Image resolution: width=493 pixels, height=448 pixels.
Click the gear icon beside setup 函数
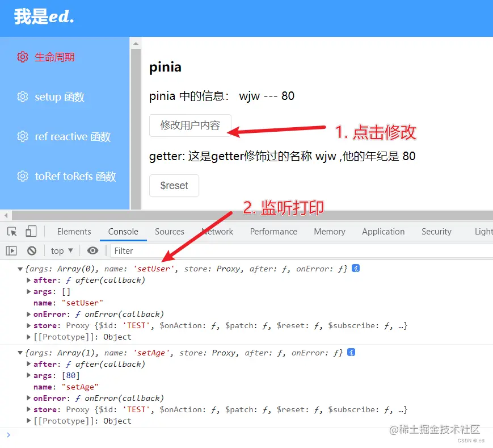[x=22, y=97]
